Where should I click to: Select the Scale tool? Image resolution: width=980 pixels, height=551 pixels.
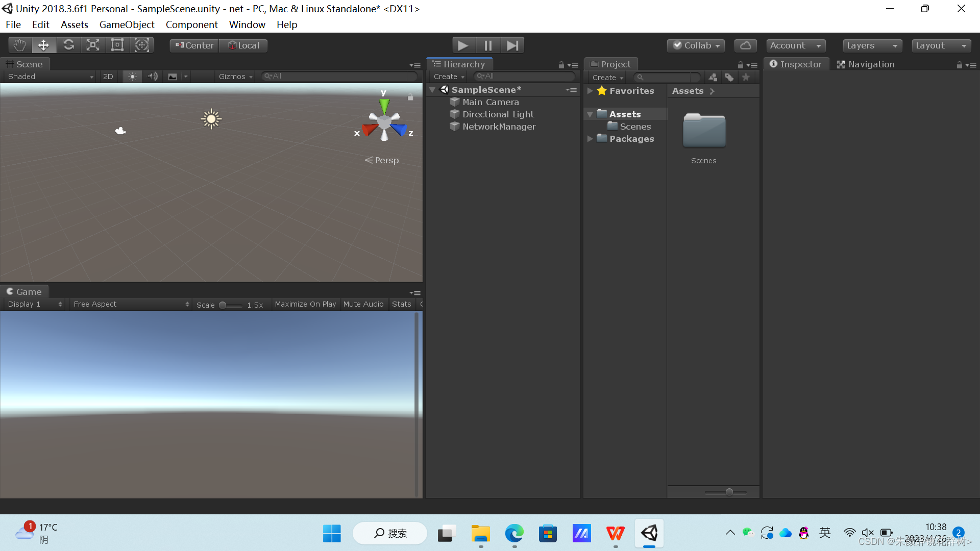[93, 45]
